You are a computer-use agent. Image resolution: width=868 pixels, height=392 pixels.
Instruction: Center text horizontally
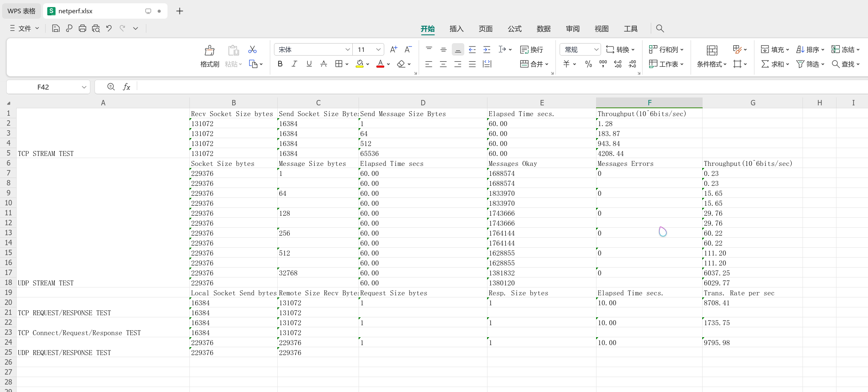click(444, 64)
